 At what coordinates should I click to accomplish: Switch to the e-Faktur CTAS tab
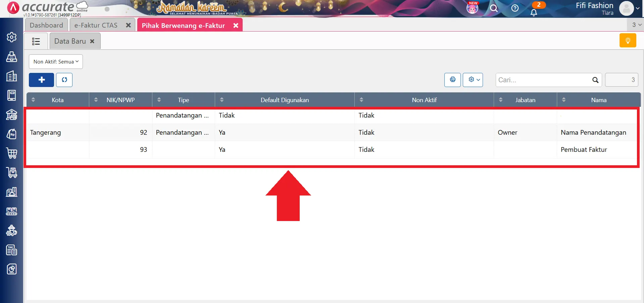(x=96, y=25)
